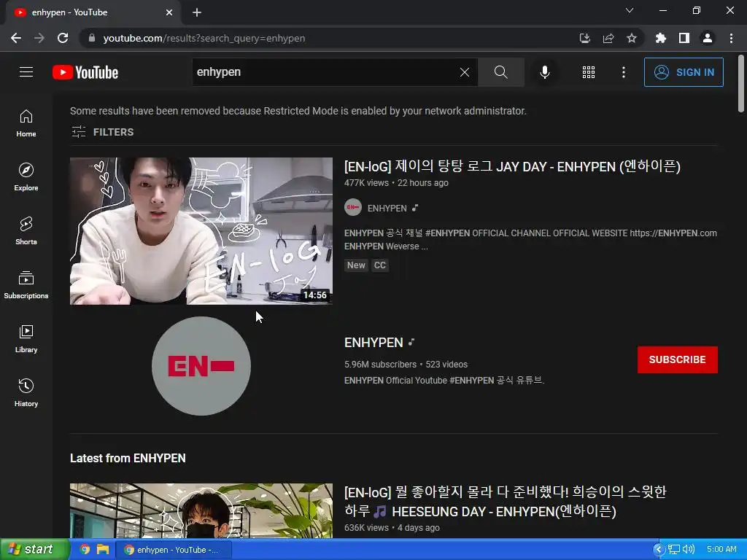Open the file explorer quick launch icon

click(102, 550)
